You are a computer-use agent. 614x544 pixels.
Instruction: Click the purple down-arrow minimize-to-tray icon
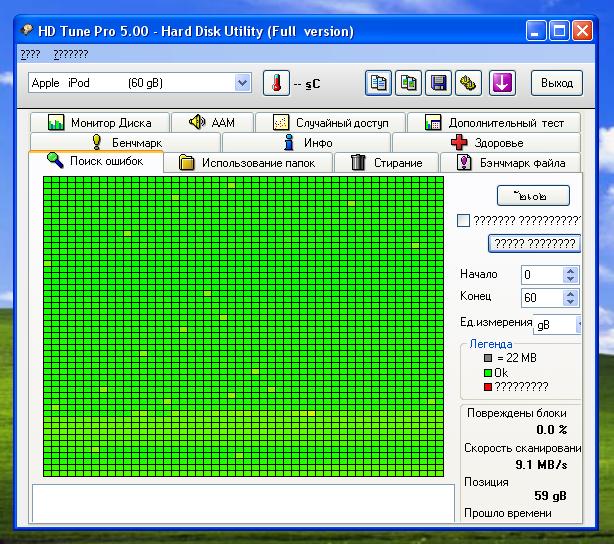[x=502, y=83]
